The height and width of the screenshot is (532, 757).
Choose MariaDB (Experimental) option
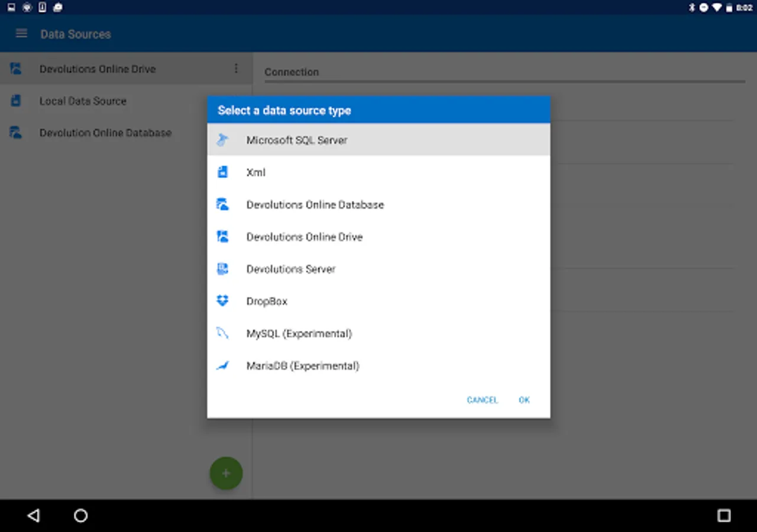378,365
